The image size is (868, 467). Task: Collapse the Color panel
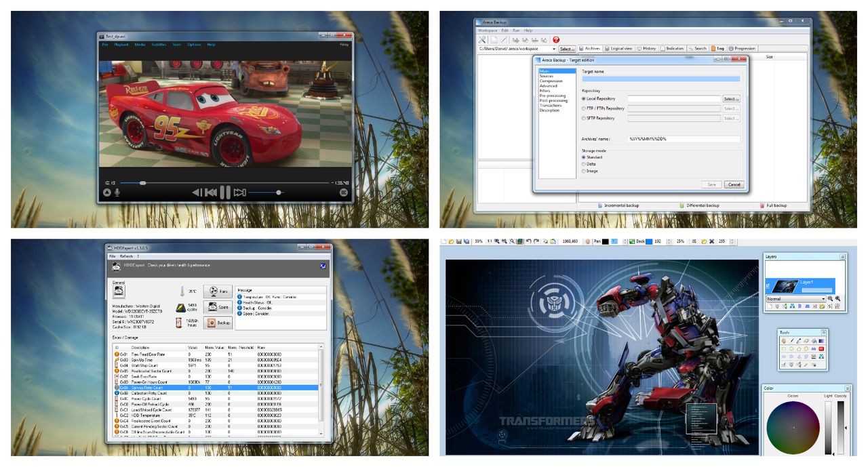pos(842,388)
